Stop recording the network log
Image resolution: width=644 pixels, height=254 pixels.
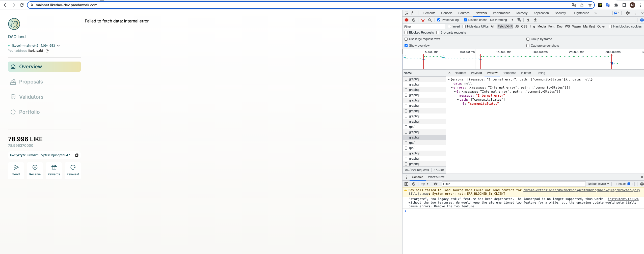click(x=407, y=20)
